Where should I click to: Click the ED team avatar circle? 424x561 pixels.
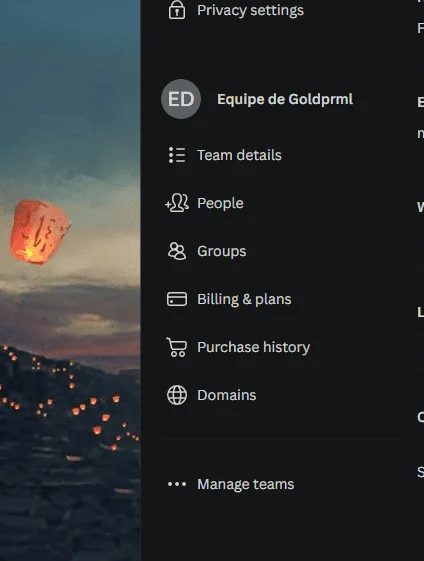[181, 99]
